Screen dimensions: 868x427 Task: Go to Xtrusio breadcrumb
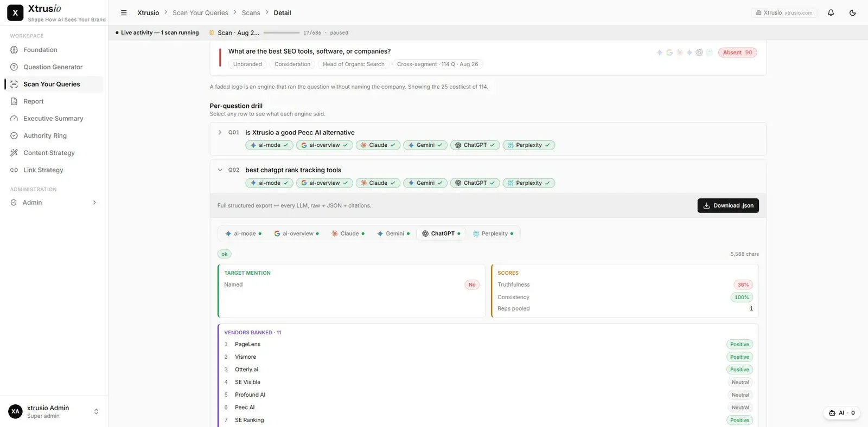(148, 12)
